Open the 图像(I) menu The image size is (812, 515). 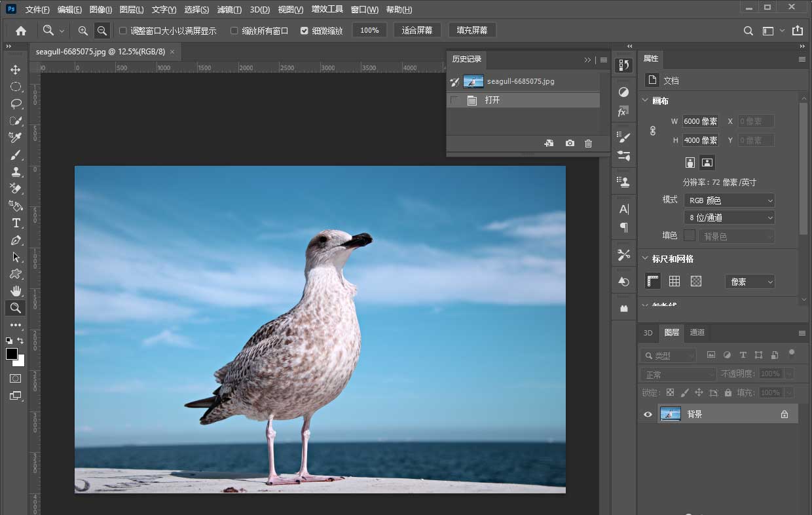(x=101, y=10)
